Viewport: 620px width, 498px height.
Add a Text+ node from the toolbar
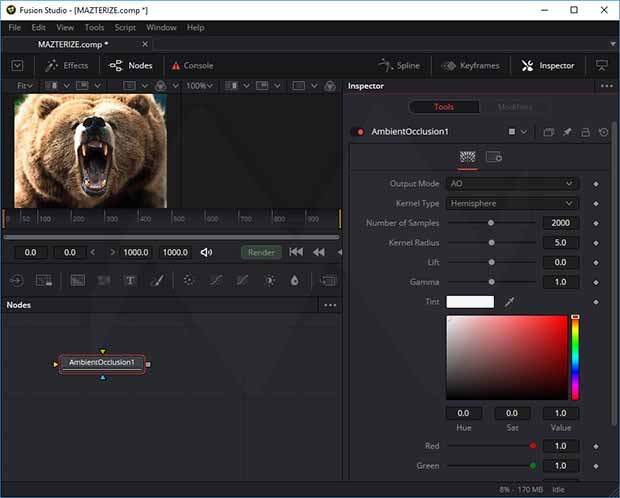[130, 281]
